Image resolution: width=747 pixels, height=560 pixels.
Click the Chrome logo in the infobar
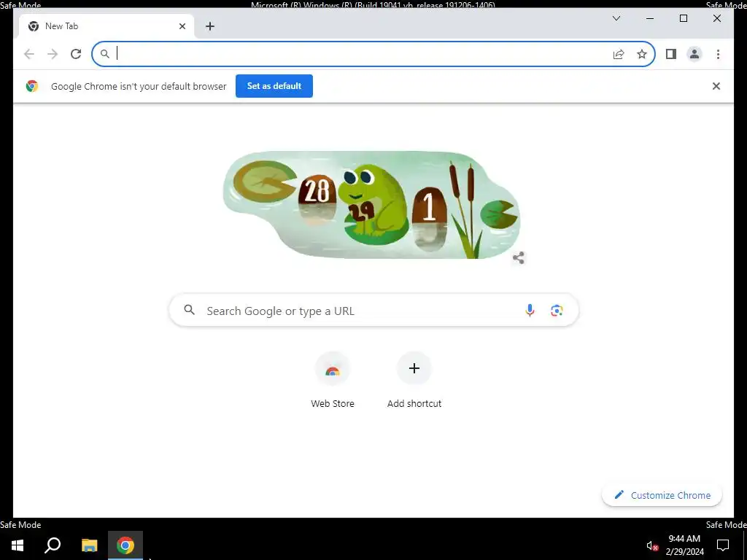(x=32, y=86)
